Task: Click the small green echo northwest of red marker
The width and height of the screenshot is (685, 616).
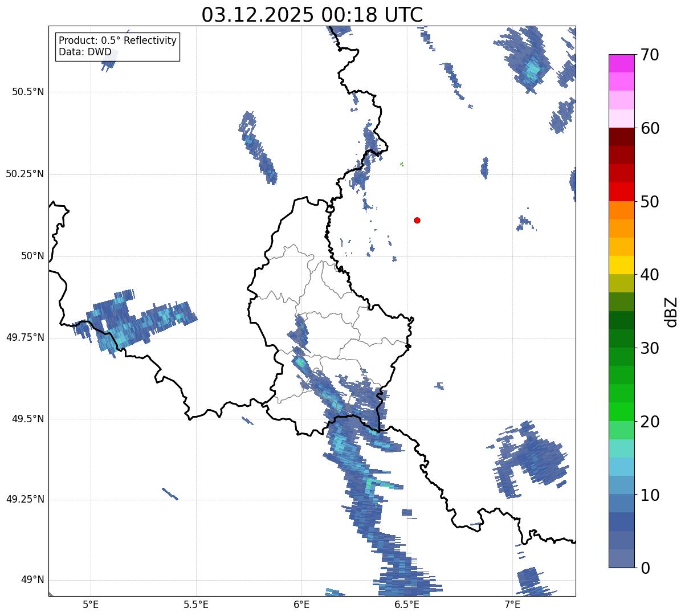Action: click(x=402, y=164)
